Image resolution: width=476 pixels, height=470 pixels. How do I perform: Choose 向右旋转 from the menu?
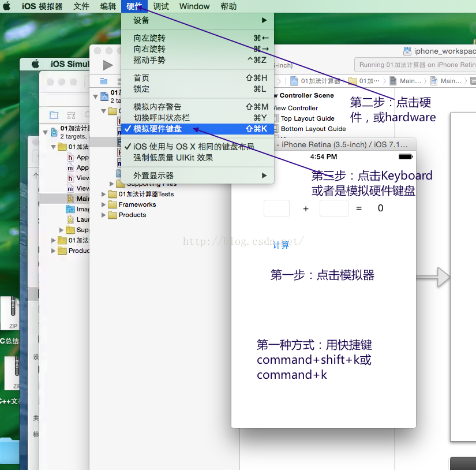[198, 49]
